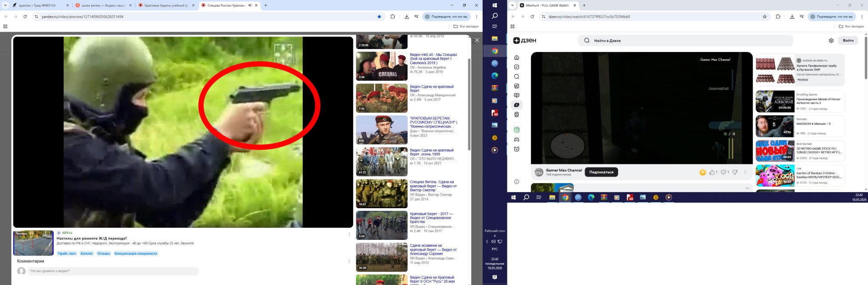
Task: Open a new tab in yandex.ru window
Action: pyautogui.click(x=266, y=5)
